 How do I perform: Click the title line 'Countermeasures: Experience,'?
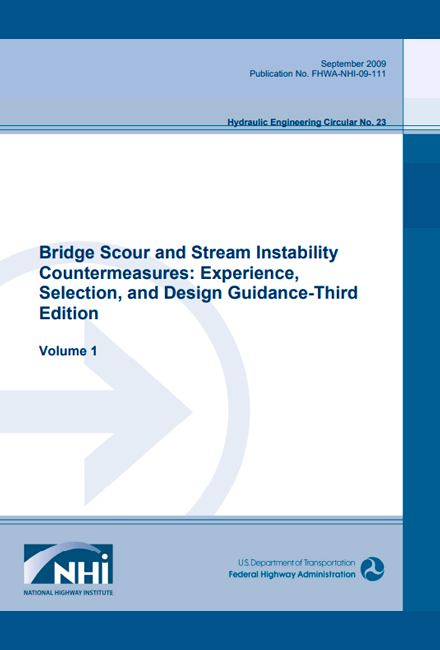click(x=169, y=273)
